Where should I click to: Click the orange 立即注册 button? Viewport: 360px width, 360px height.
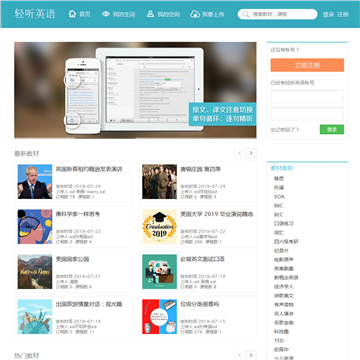[x=307, y=65]
